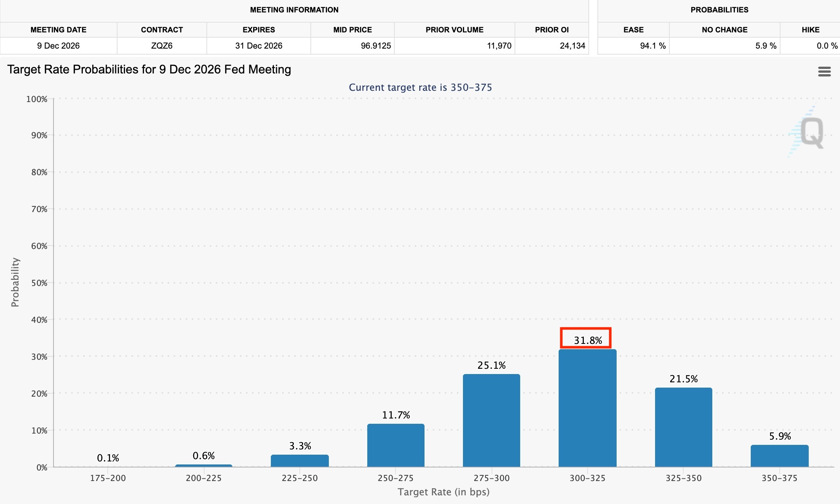
Task: Click the 225-250 target rate bar
Action: [299, 461]
